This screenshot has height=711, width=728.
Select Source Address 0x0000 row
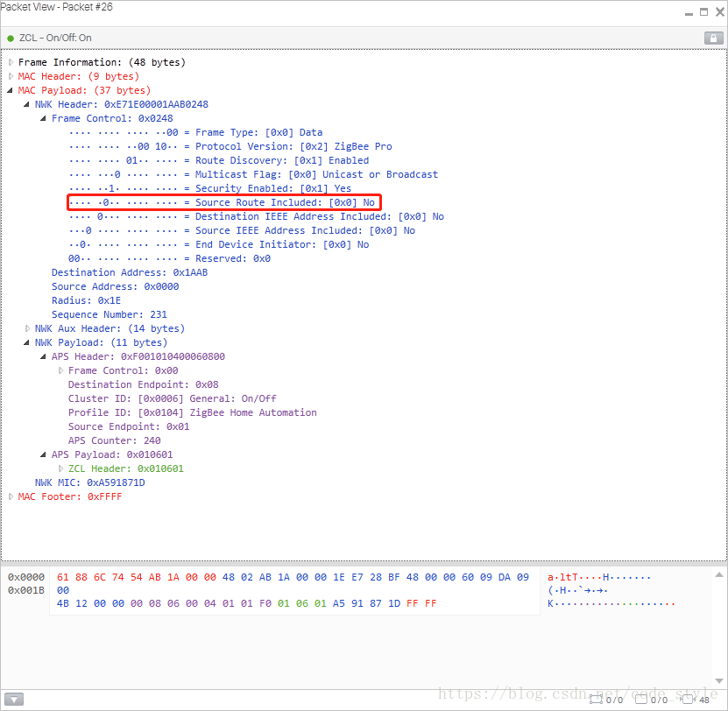tap(115, 286)
